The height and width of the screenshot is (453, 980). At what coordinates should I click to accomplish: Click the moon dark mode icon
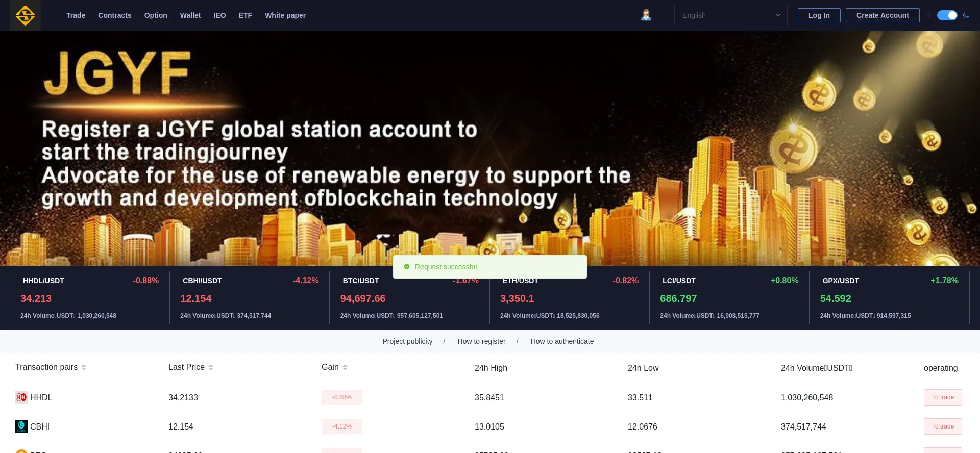click(966, 15)
